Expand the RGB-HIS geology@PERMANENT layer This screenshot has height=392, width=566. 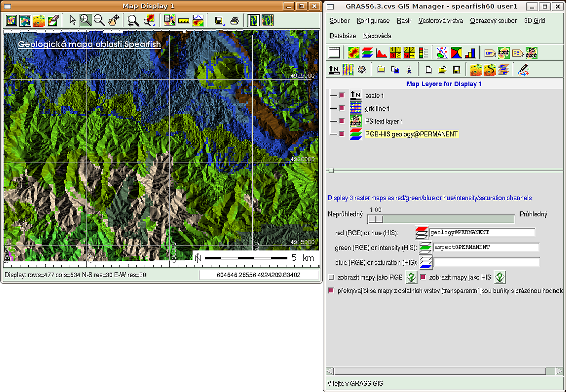[331, 134]
